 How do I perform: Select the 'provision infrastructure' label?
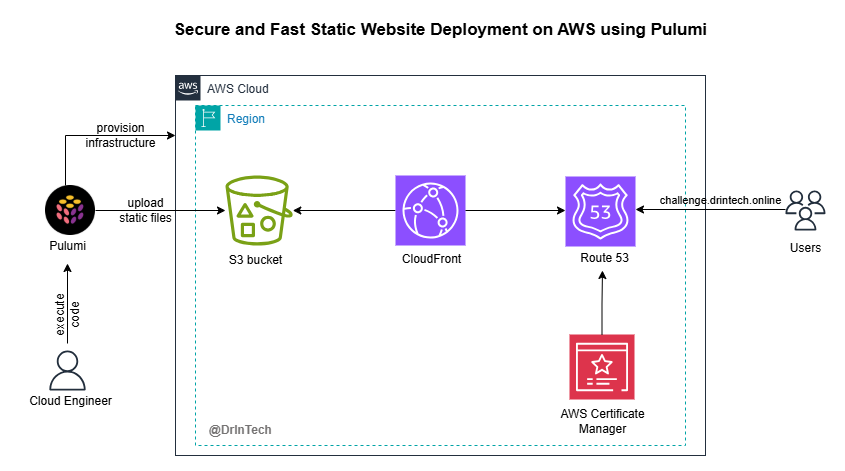(x=120, y=135)
